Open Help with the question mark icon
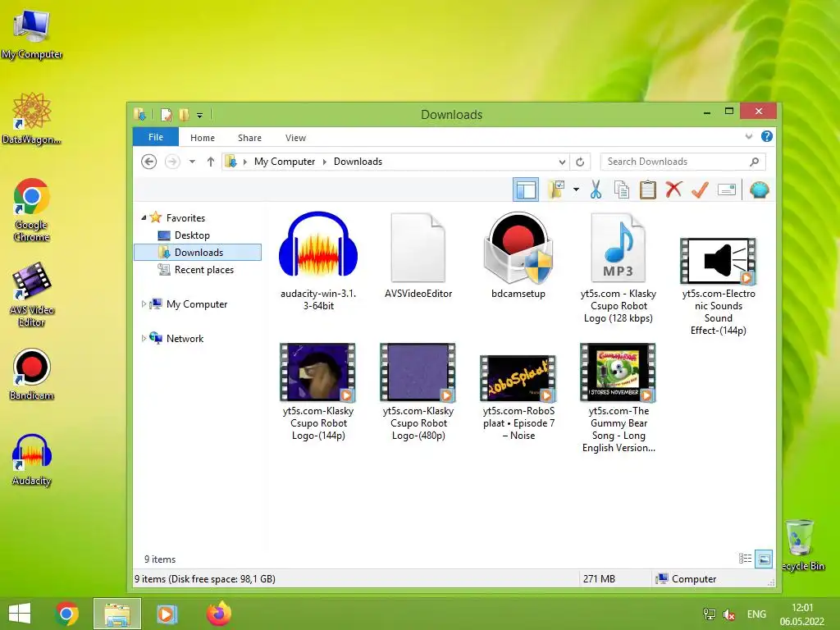840x630 pixels. pos(767,137)
